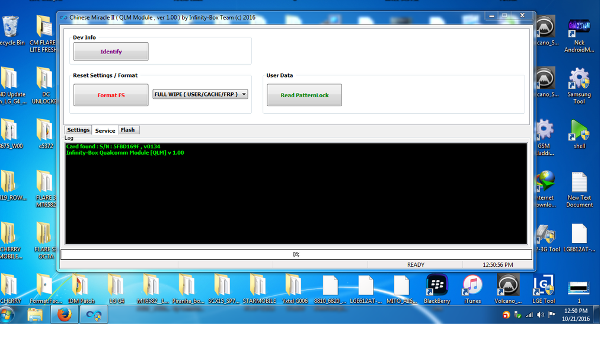
Task: Select the CM FLARE LITE FRESH folder
Action: tap(43, 34)
